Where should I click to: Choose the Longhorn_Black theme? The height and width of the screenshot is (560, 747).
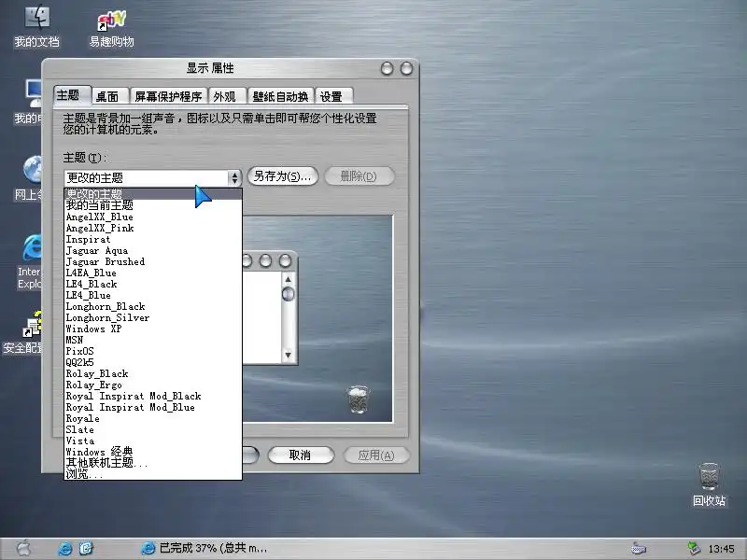click(153, 306)
